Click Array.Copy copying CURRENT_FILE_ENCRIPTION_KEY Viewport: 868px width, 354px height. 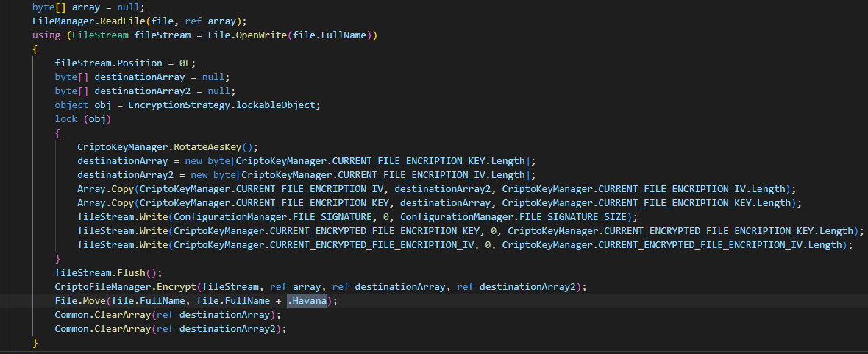[440, 203]
